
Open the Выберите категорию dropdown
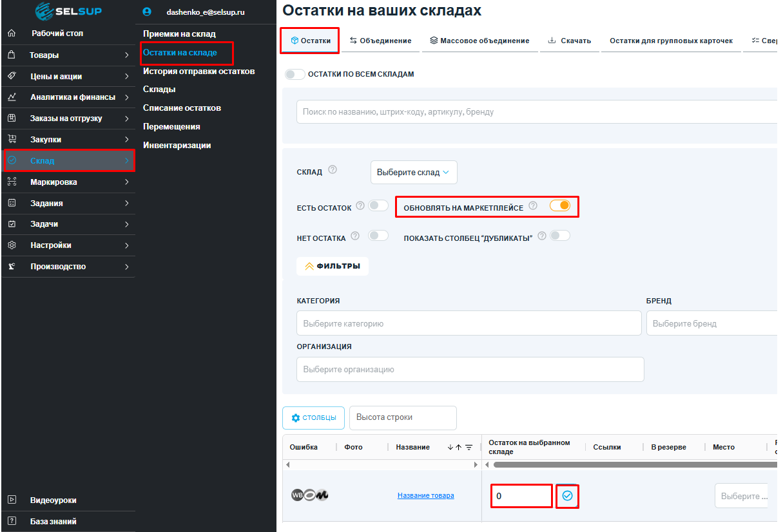[x=469, y=323]
